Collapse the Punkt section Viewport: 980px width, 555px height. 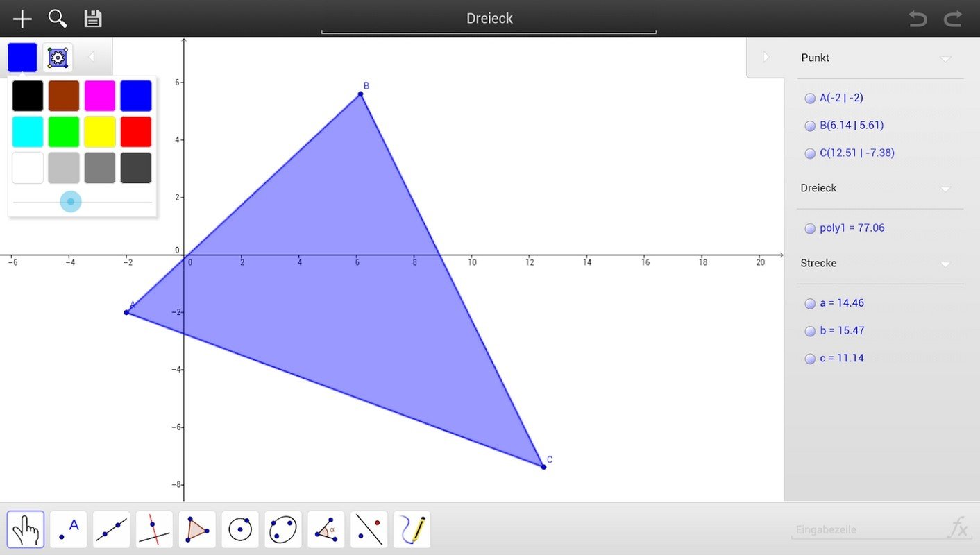(x=945, y=59)
